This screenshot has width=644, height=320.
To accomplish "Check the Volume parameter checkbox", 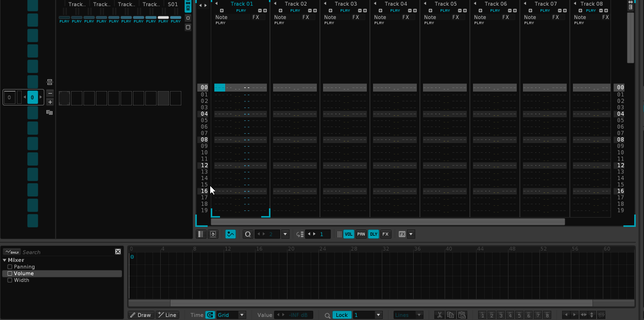I will pos(10,274).
